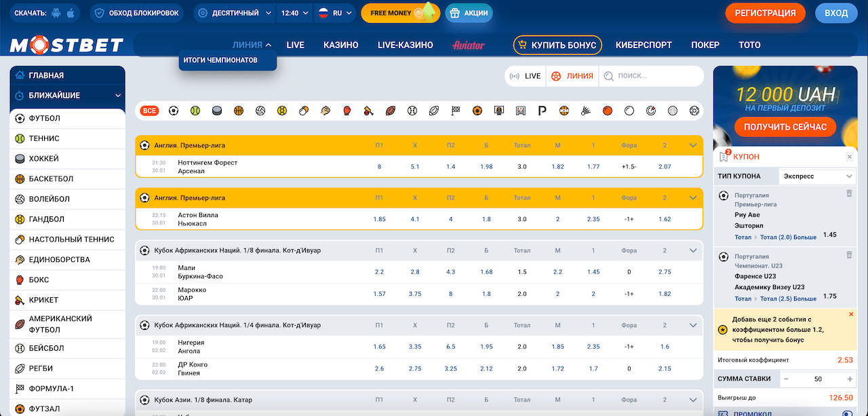868x416 pixels.
Task: Collapse Кубок Африканских Наций 1/8 финала block
Action: coord(693,250)
